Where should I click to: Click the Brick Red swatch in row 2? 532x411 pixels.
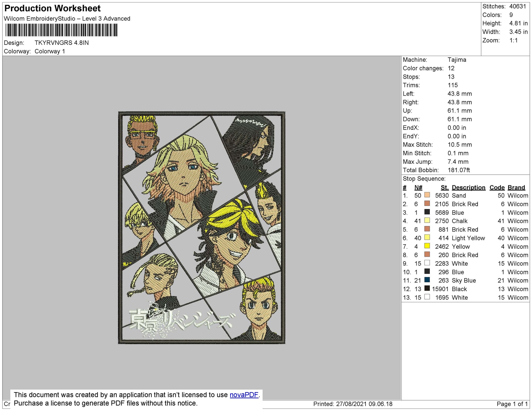click(x=427, y=204)
